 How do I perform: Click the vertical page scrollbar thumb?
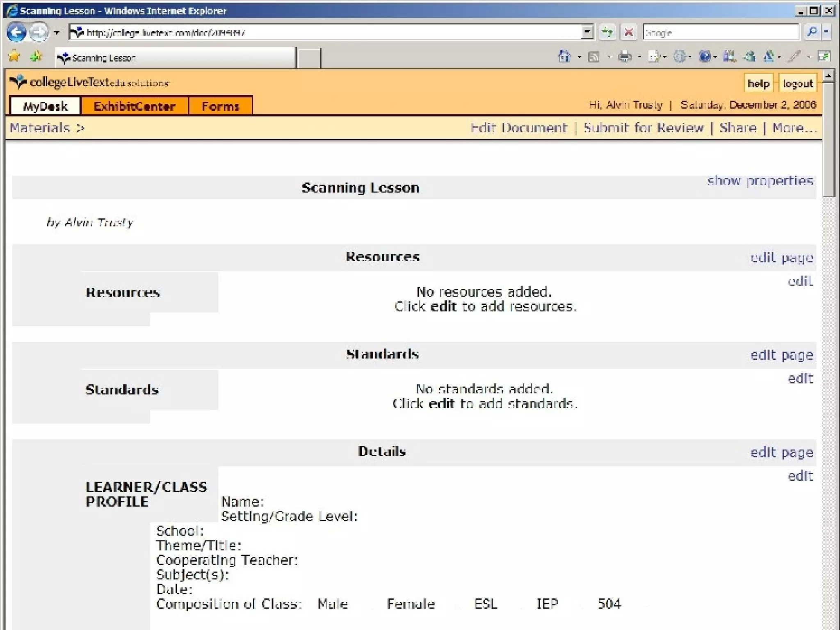[x=828, y=139]
